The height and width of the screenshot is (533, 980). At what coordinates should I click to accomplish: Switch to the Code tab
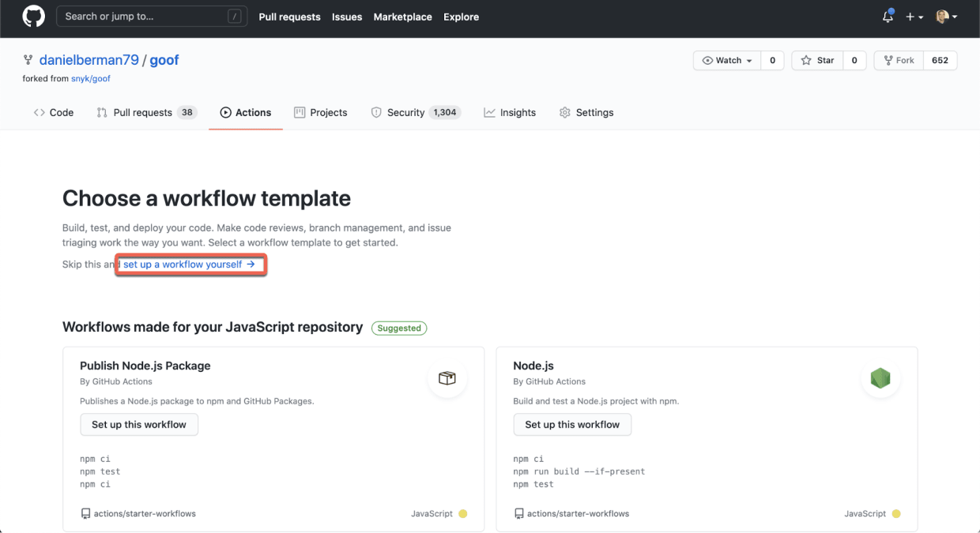(x=54, y=113)
